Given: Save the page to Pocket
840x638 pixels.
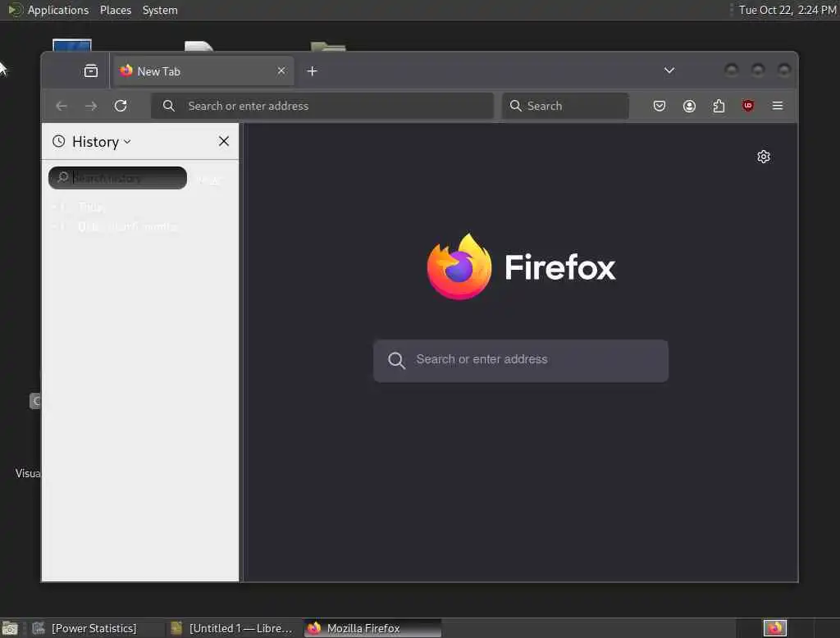Looking at the screenshot, I should click(x=660, y=106).
